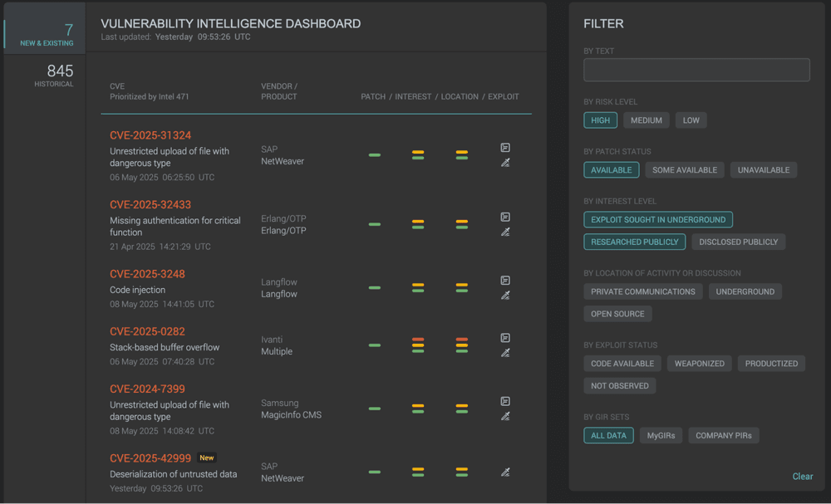Enable the PRIVATE COMMUNICATIONS location filter
The width and height of the screenshot is (831, 504).
point(643,291)
